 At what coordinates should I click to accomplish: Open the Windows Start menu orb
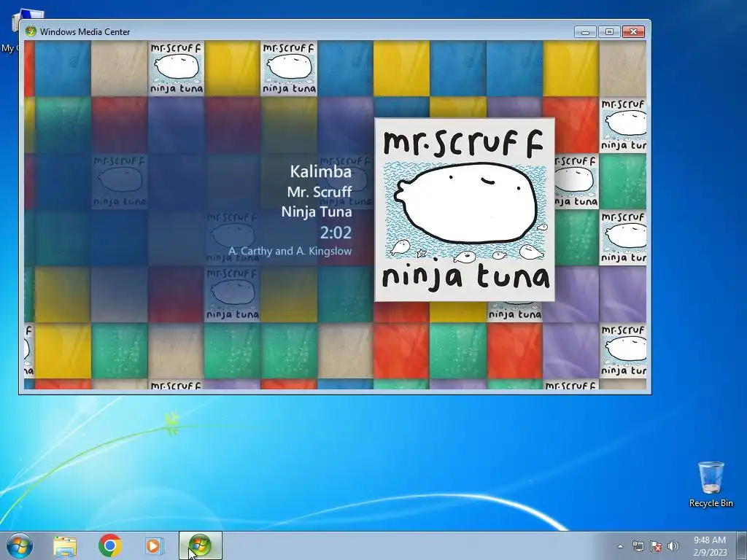20,545
